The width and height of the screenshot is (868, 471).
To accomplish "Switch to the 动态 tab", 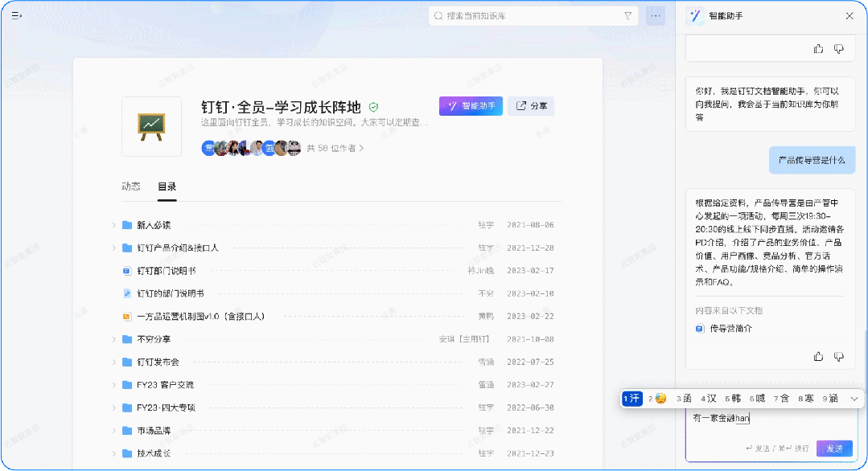I will click(x=130, y=186).
